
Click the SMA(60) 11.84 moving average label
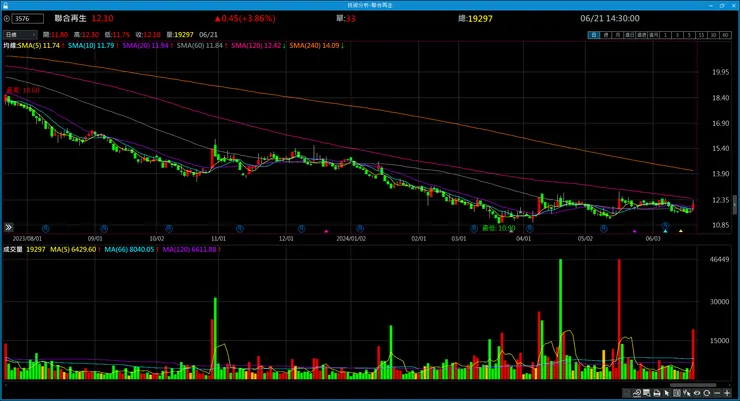[x=200, y=46]
